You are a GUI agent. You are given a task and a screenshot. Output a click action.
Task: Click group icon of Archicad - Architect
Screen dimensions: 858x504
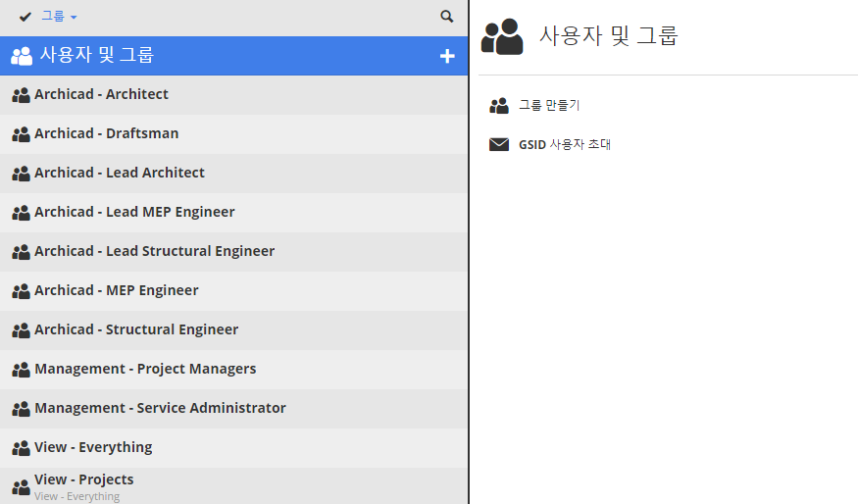click(x=21, y=95)
